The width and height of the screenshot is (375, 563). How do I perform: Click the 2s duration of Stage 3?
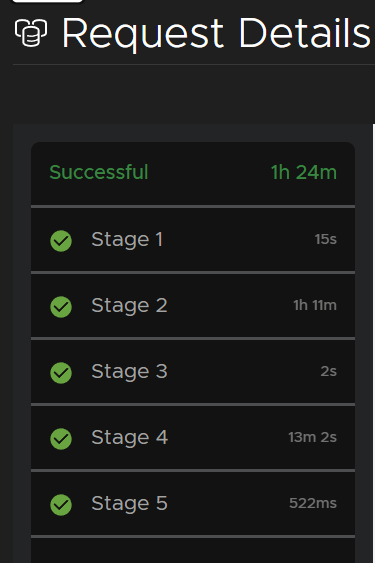tap(329, 371)
